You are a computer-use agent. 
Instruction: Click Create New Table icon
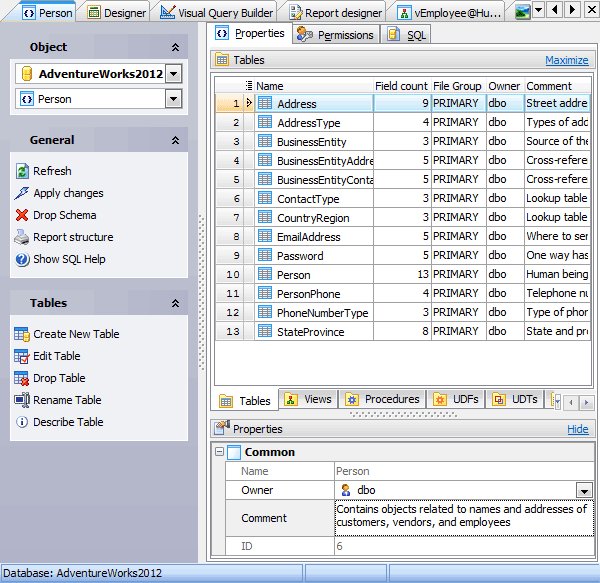coord(22,334)
